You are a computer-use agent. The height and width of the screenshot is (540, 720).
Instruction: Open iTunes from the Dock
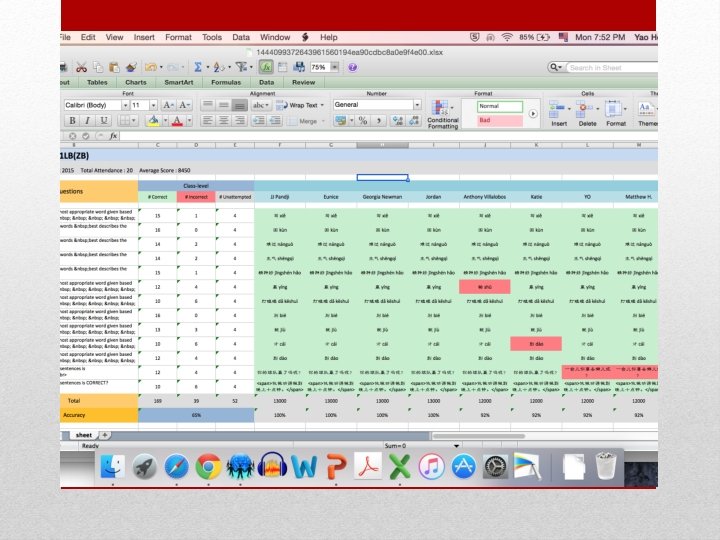tap(431, 467)
